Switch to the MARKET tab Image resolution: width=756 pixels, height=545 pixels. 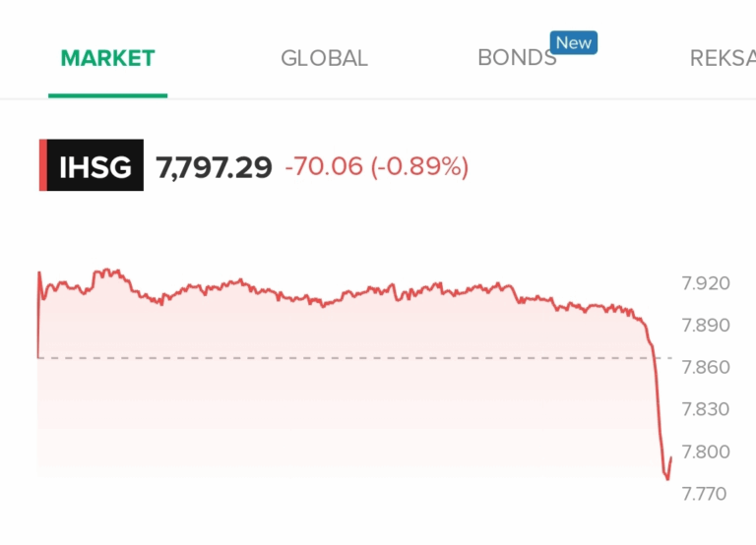click(108, 58)
